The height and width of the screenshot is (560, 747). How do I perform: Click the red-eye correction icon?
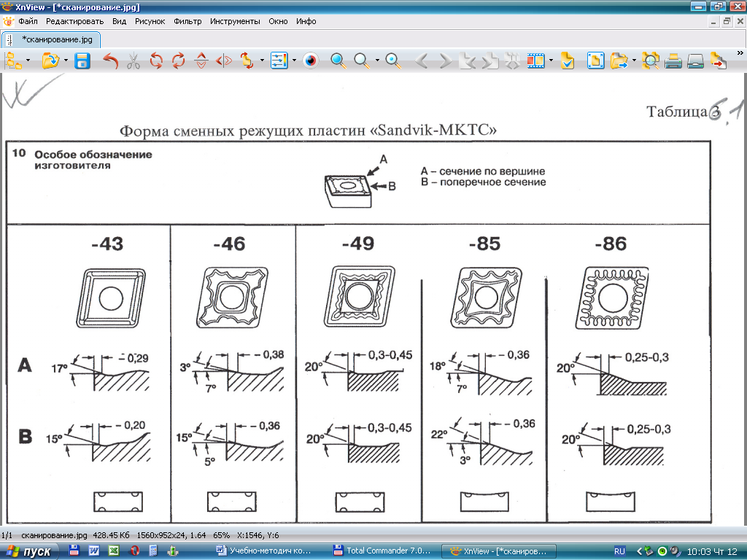[311, 61]
